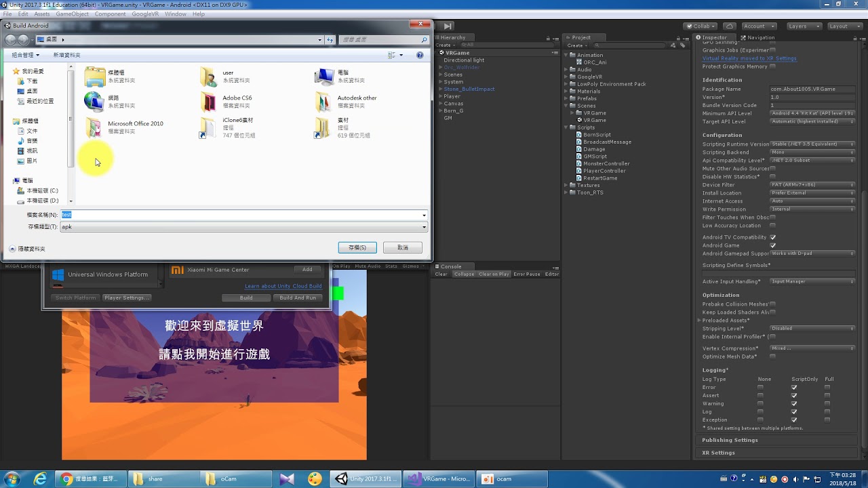Open Virtual Reality moved to XR Settings link
The width and height of the screenshot is (868, 488).
749,58
